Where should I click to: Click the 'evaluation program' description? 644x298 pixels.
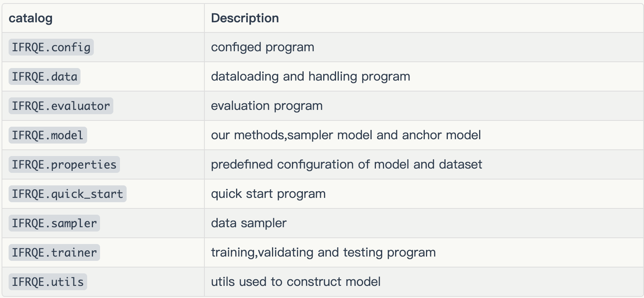pyautogui.click(x=267, y=106)
